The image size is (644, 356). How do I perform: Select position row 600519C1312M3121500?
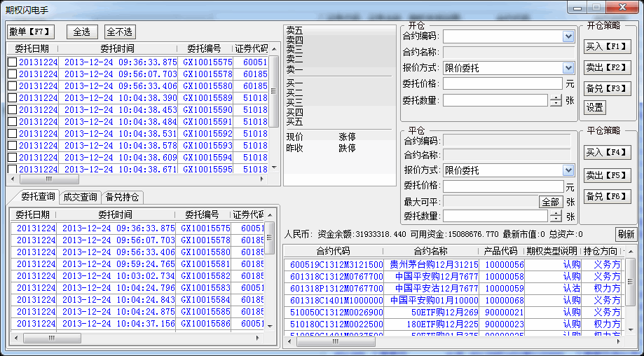[x=453, y=264]
